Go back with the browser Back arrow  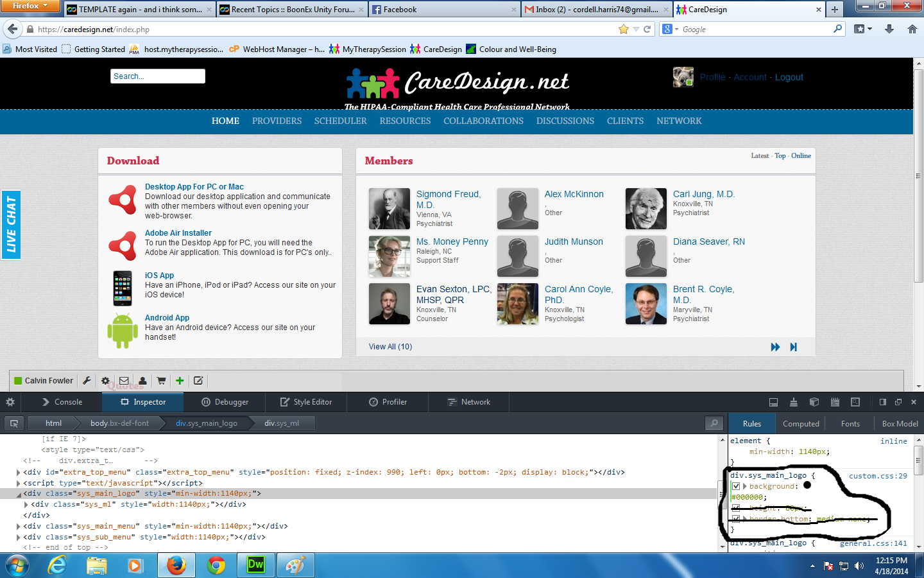[13, 29]
